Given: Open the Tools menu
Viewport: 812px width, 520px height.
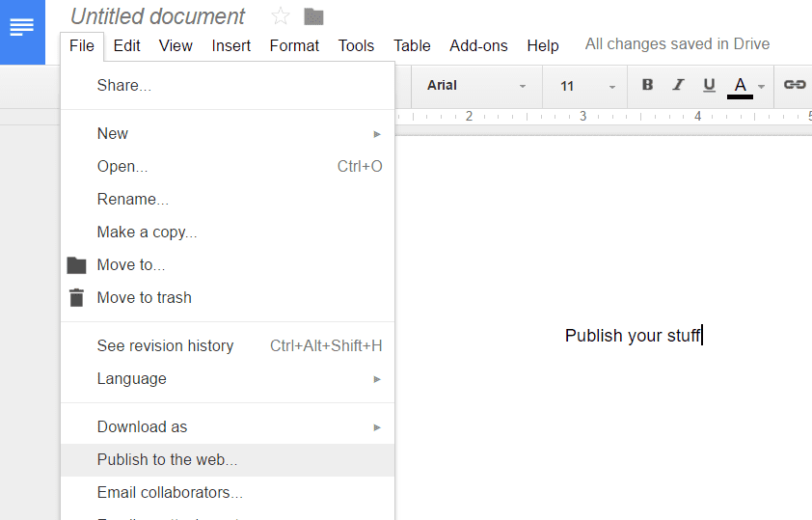Looking at the screenshot, I should tap(356, 45).
